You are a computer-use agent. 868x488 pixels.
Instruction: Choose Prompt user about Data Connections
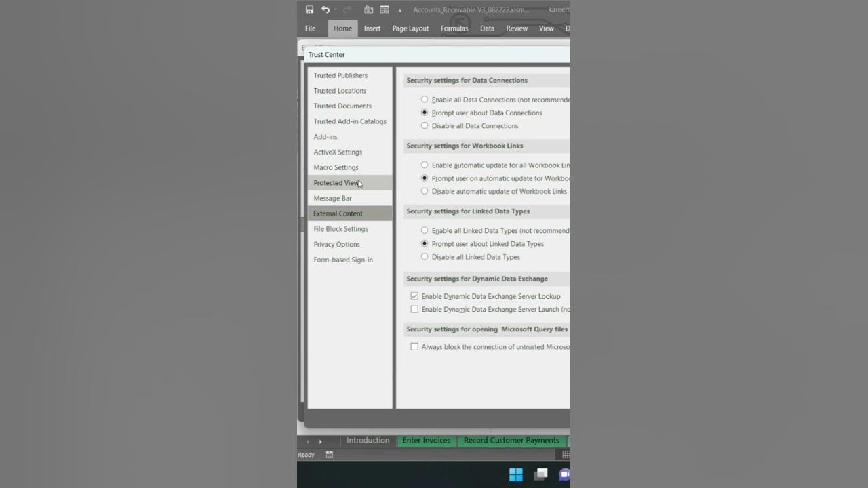pyautogui.click(x=425, y=113)
